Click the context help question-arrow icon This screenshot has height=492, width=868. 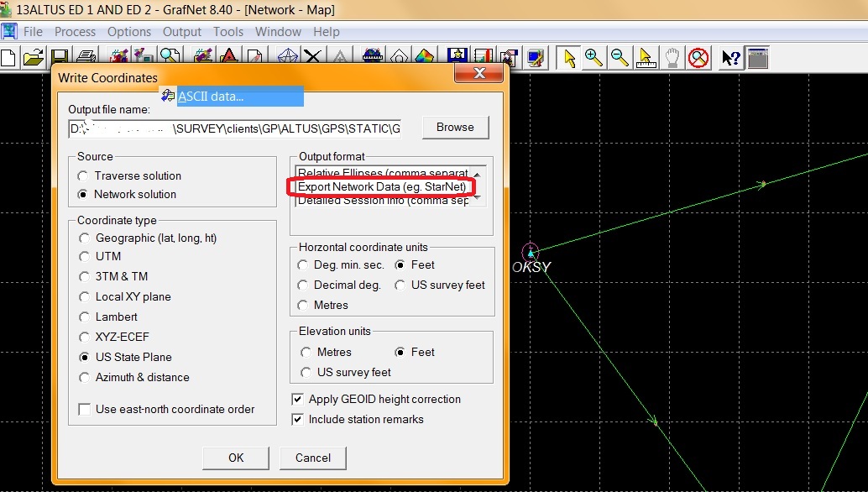[x=730, y=57]
